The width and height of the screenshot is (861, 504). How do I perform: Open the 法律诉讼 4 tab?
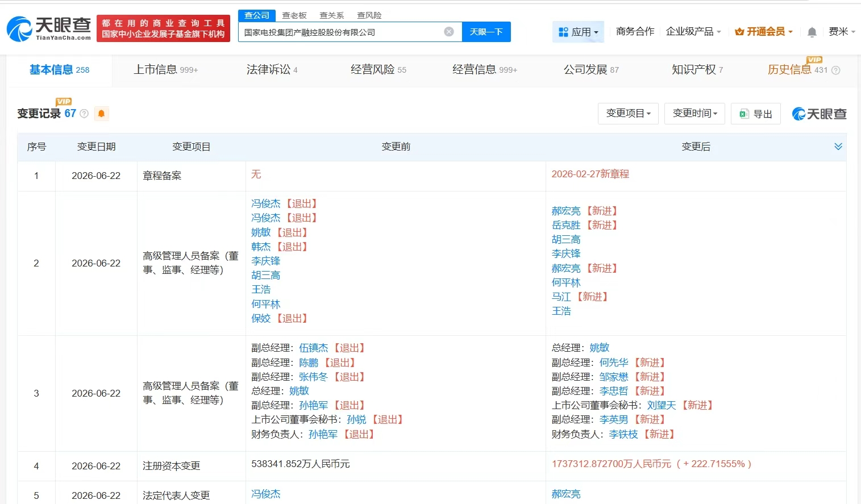pos(272,70)
